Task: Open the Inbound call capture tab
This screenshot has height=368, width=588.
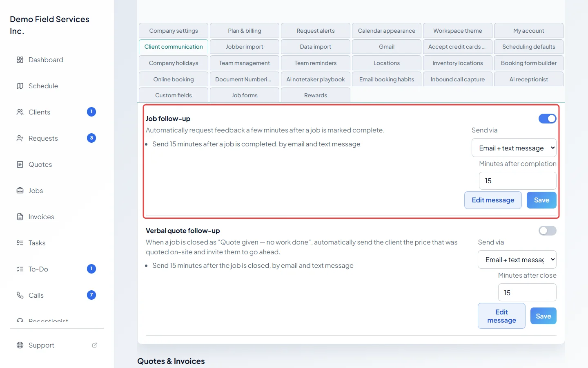Action: 458,79
